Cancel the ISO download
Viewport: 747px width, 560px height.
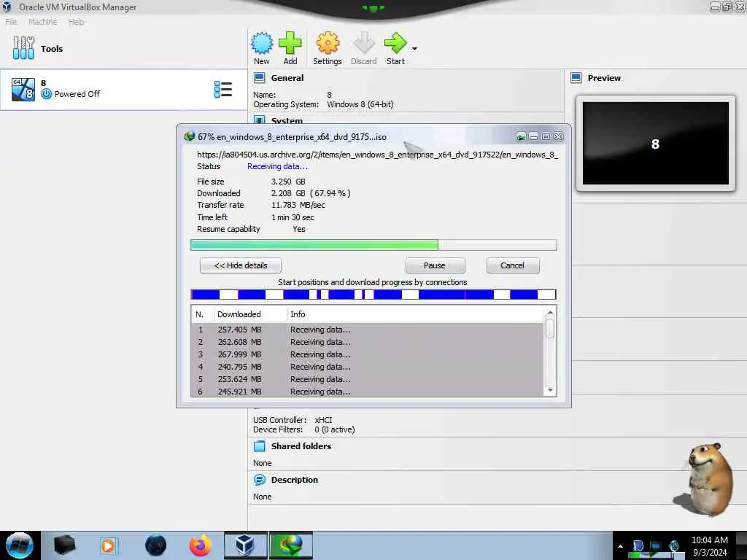(x=513, y=265)
